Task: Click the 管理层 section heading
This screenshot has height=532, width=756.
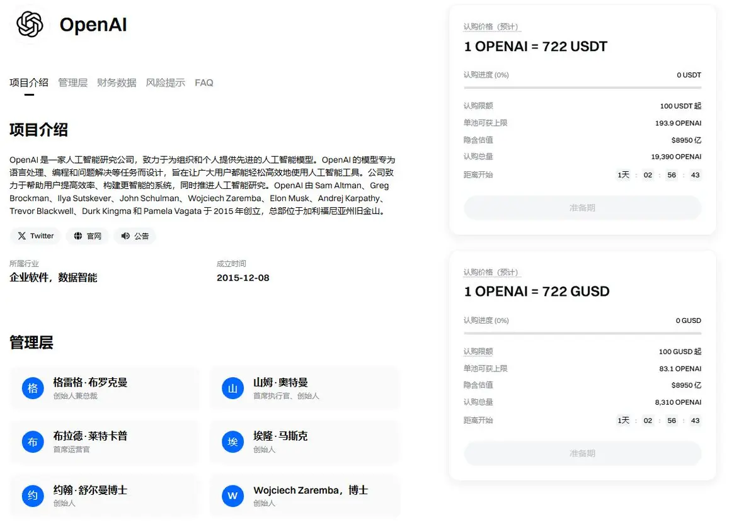Action: [31, 342]
